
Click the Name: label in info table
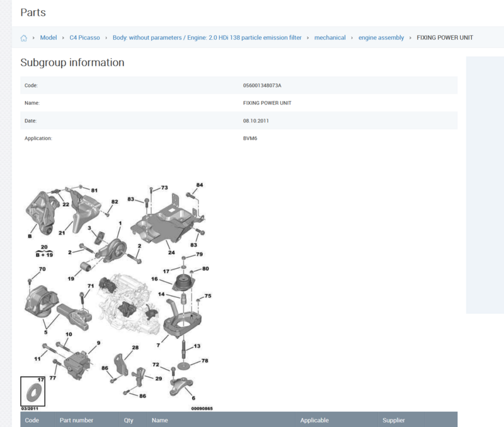(32, 103)
